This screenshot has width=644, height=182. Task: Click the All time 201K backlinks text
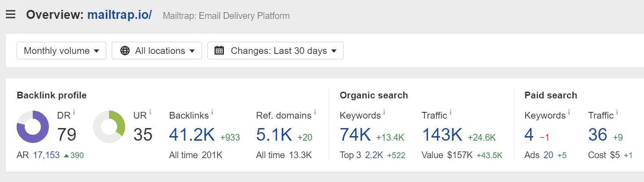(196, 155)
